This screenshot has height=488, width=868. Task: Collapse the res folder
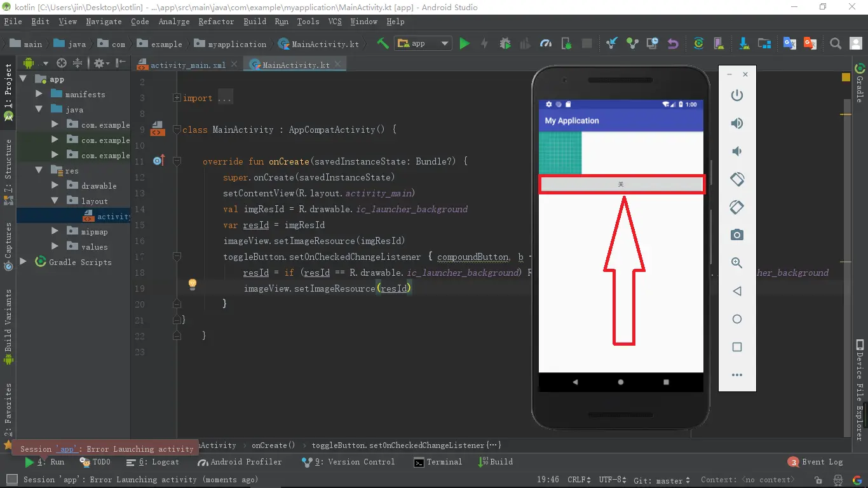click(x=39, y=170)
